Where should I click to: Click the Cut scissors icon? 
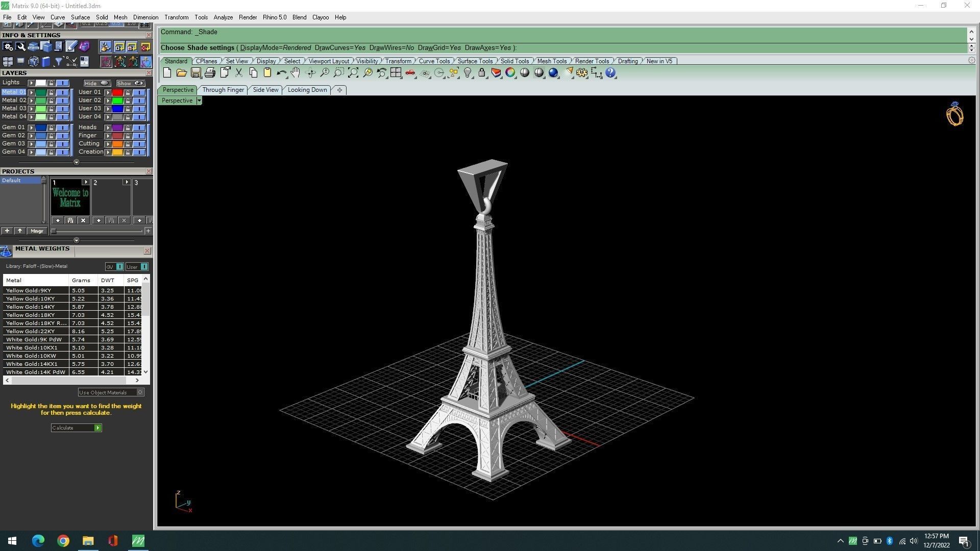238,73
